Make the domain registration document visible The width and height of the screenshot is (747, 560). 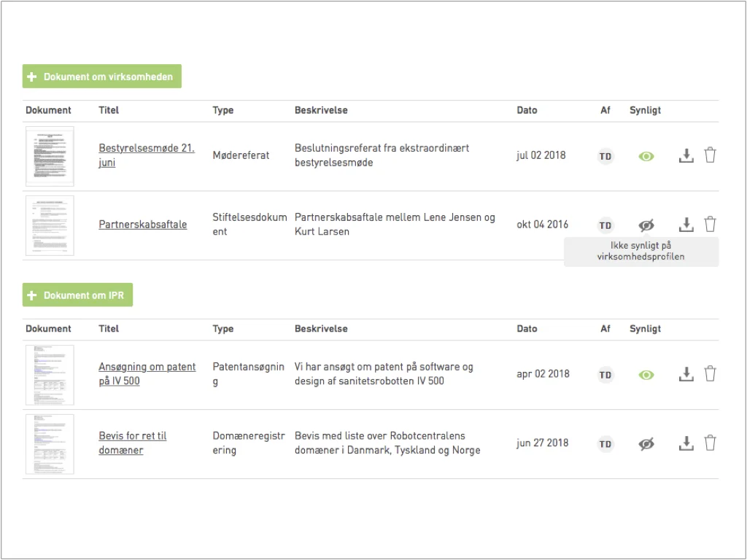[646, 444]
